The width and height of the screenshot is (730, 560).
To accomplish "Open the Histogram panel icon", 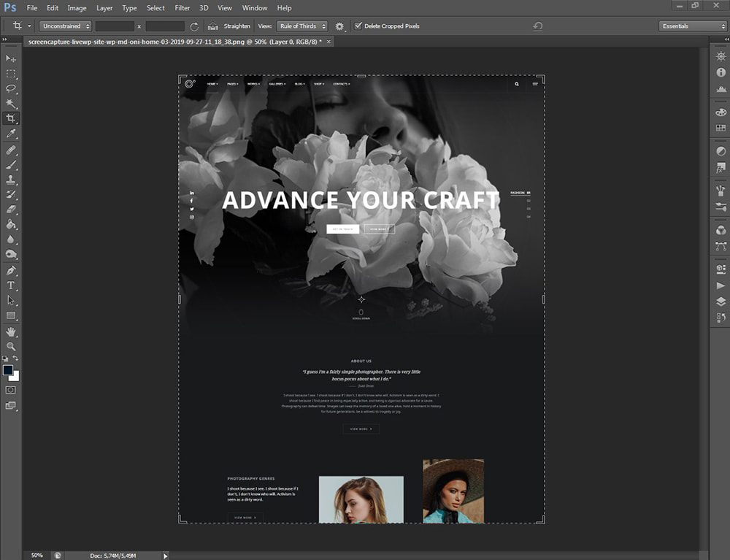I will pyautogui.click(x=721, y=88).
